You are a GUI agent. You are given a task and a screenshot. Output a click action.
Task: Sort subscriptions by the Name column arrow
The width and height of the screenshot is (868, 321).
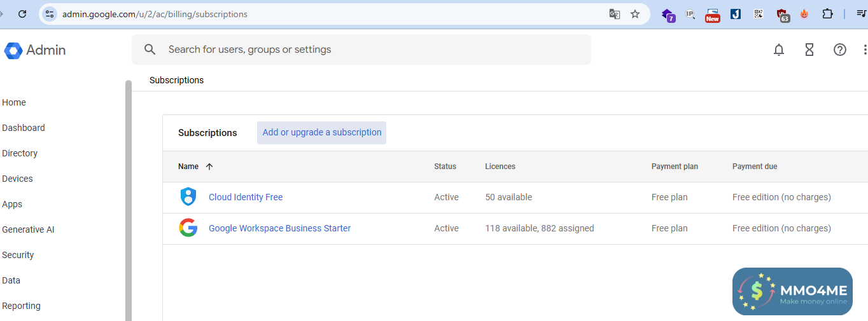209,167
